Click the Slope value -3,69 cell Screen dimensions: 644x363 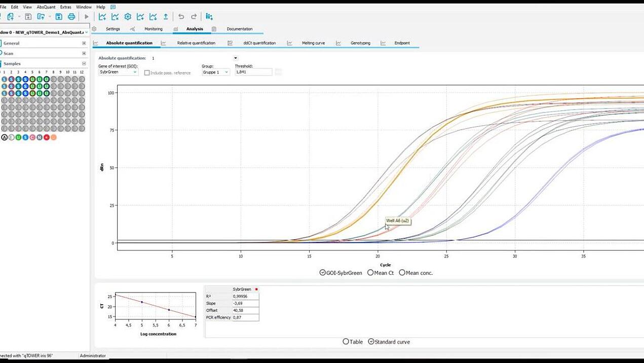(245, 303)
